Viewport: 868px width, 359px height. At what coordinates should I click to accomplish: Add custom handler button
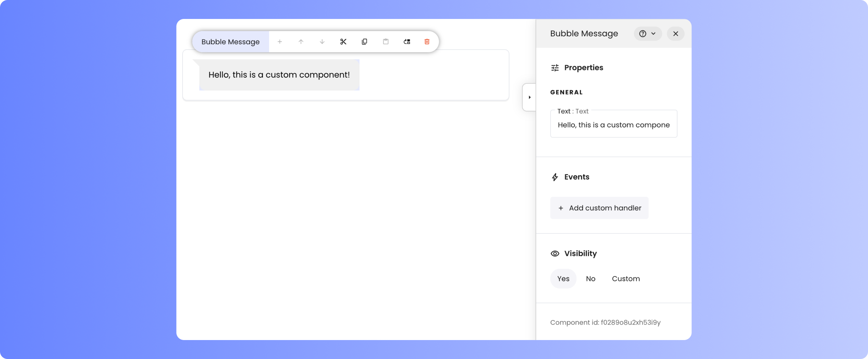tap(599, 208)
